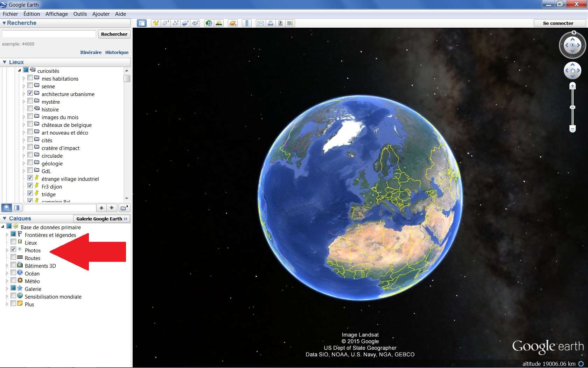Screen dimensions: 588x368
Task: Click the Historique link
Action: point(117,52)
